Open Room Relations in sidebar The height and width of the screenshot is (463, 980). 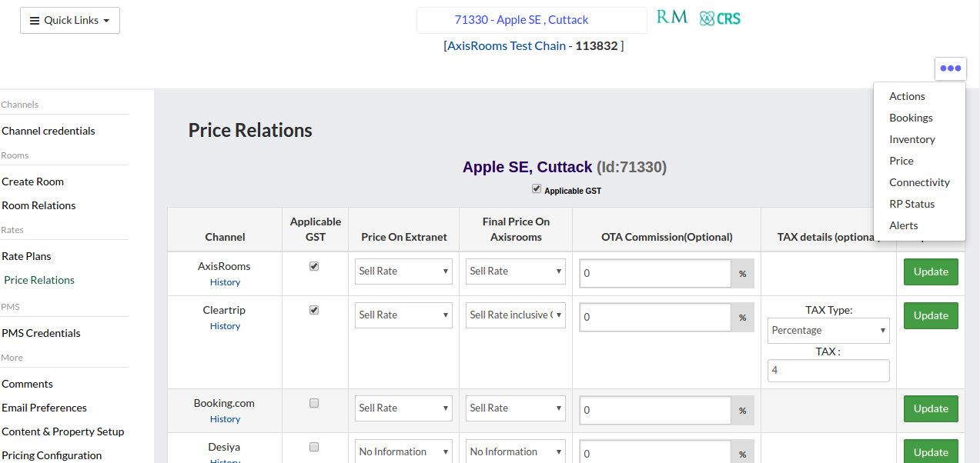(x=38, y=205)
